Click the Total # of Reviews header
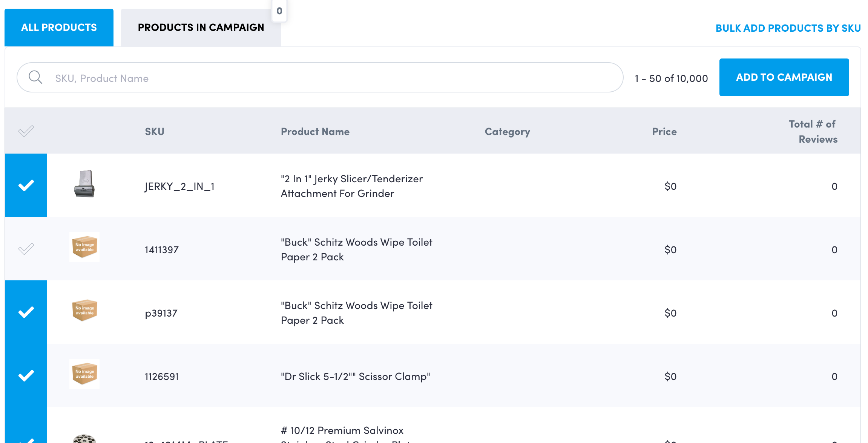 [x=813, y=132]
